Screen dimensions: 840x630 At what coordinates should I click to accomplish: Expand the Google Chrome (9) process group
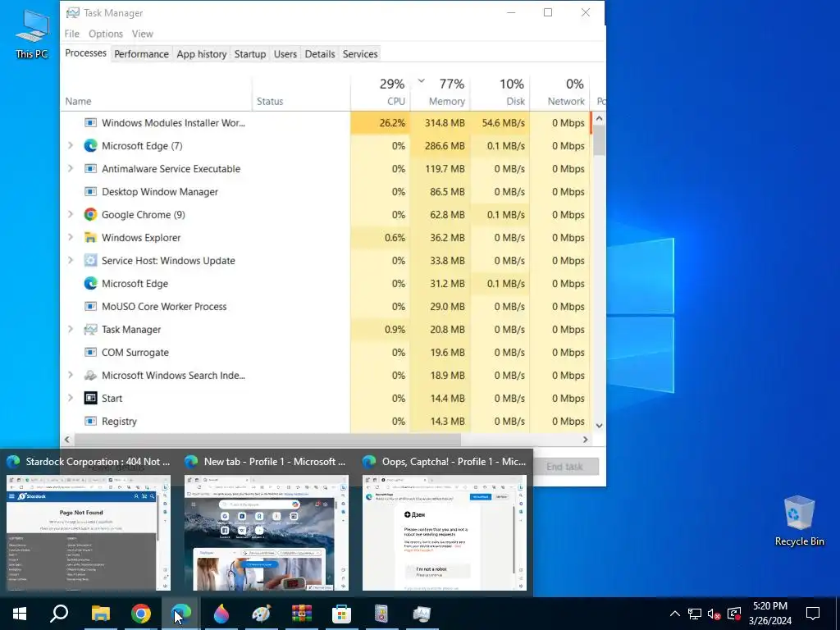(71, 215)
